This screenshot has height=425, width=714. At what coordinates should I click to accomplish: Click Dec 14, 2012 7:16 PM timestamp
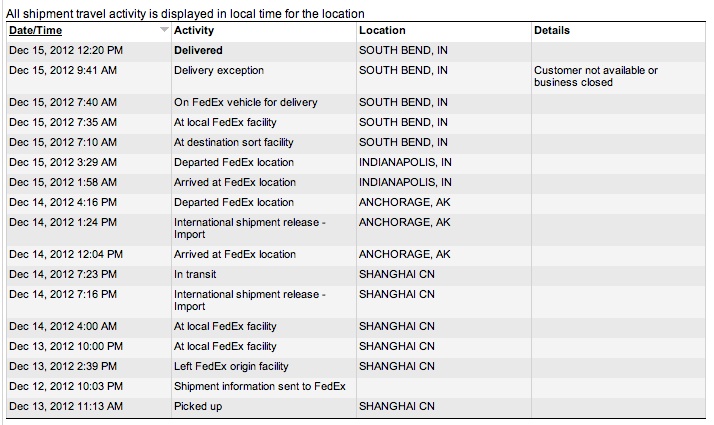pos(63,295)
